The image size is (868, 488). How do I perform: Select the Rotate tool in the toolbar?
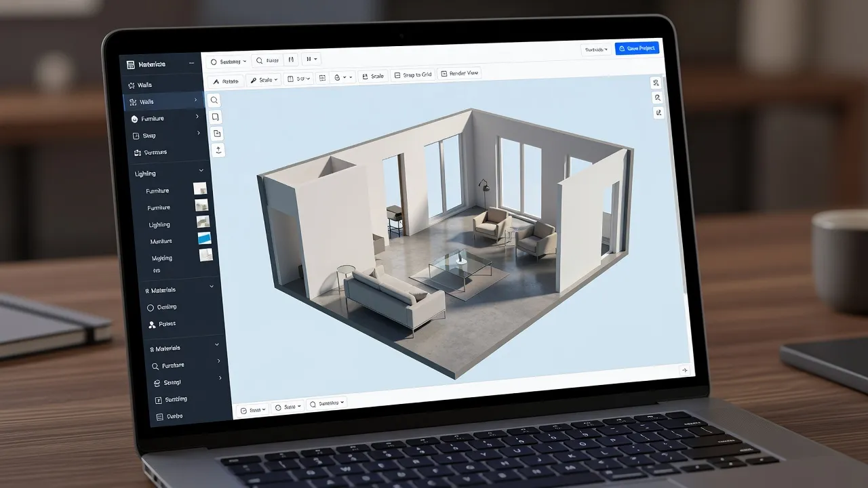pyautogui.click(x=226, y=81)
